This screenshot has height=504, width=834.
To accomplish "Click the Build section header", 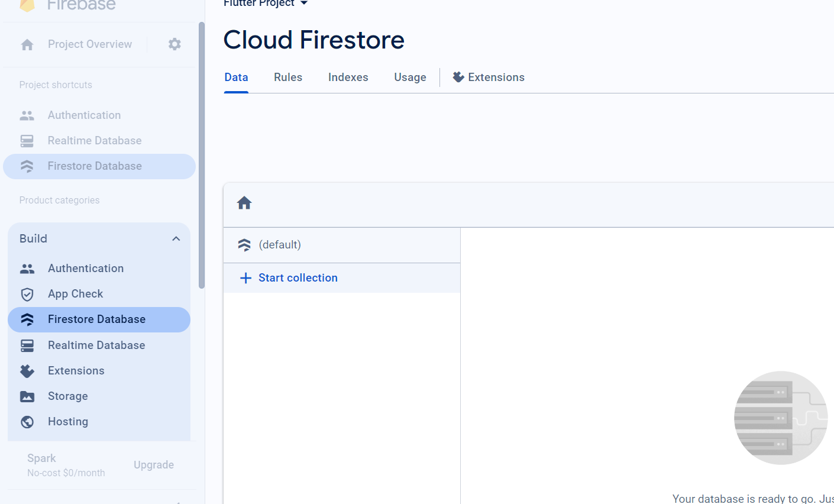I will [x=99, y=238].
